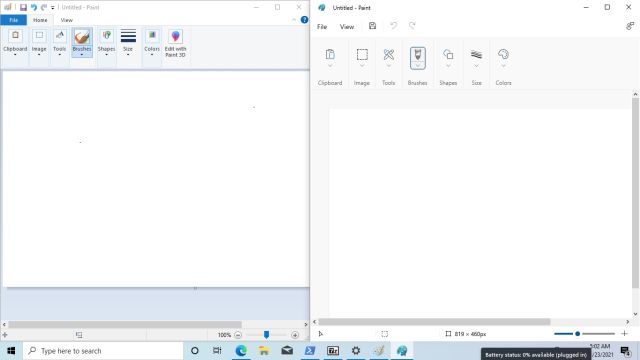Click zoom in plus in new Paint
The width and height of the screenshot is (640, 360).
pos(624,333)
